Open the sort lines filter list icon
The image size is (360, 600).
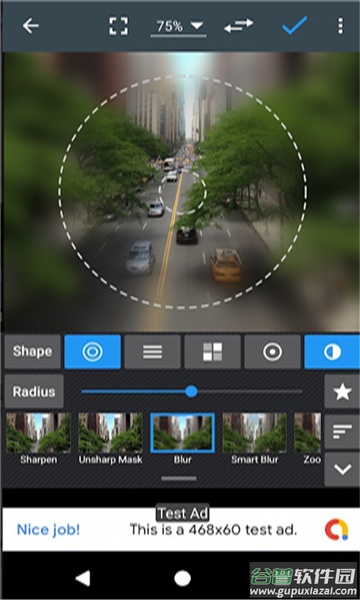(x=342, y=432)
